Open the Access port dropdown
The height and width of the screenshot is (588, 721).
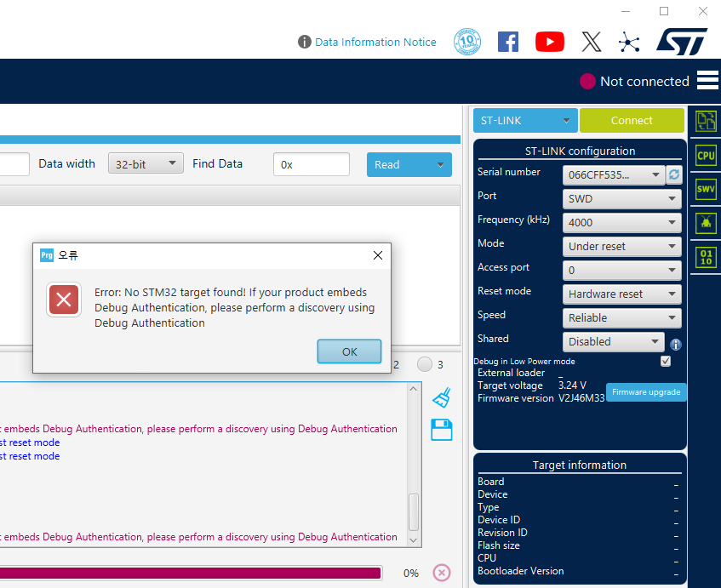coord(621,271)
